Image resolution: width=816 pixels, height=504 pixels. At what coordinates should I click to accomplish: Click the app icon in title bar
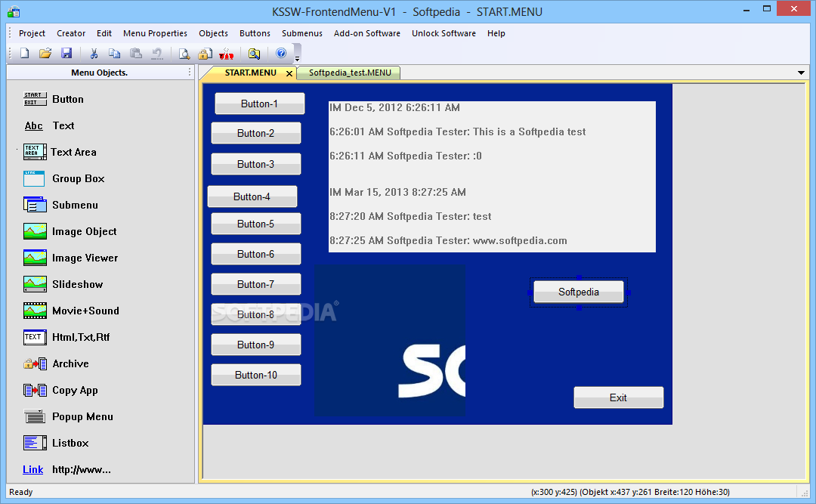14,11
